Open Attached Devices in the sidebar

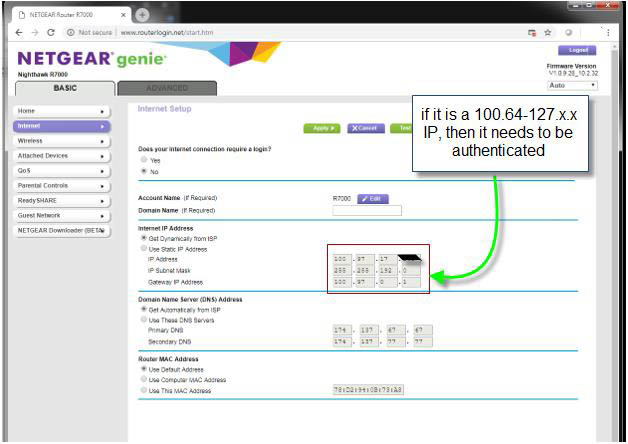click(62, 156)
